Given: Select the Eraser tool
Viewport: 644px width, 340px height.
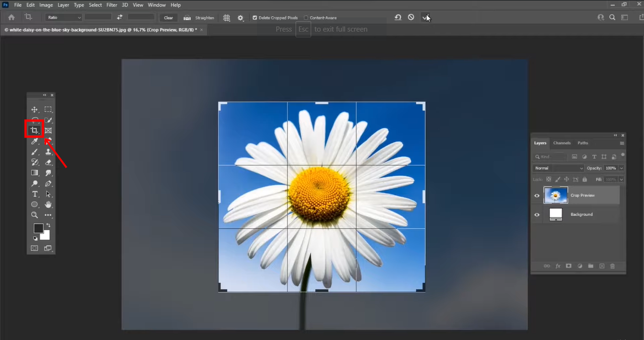Looking at the screenshot, I should click(x=48, y=162).
